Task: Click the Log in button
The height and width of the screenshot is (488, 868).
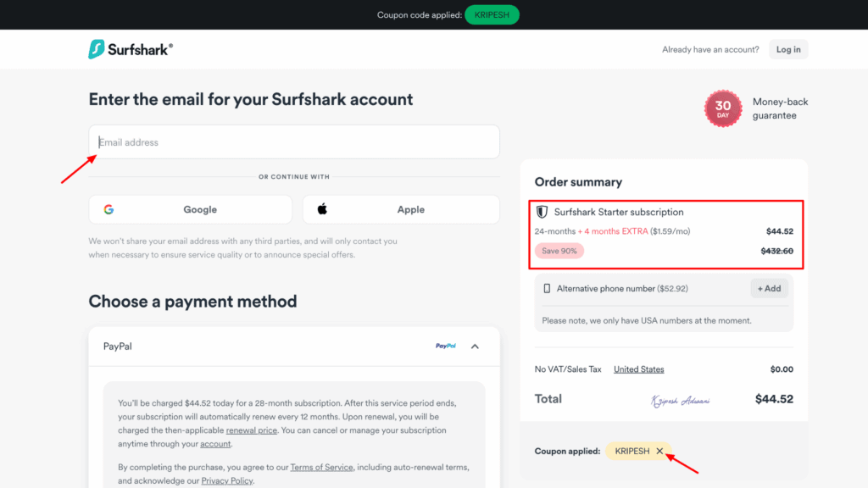Action: tap(787, 48)
